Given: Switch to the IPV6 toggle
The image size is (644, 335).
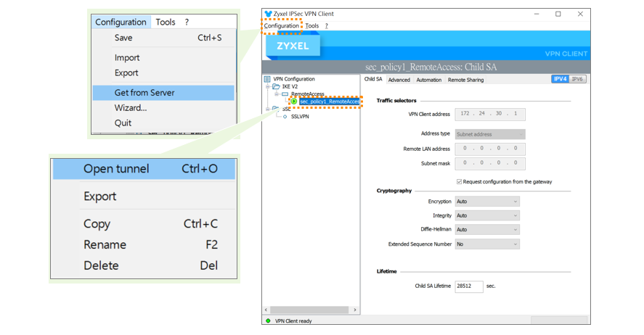Looking at the screenshot, I should (577, 79).
